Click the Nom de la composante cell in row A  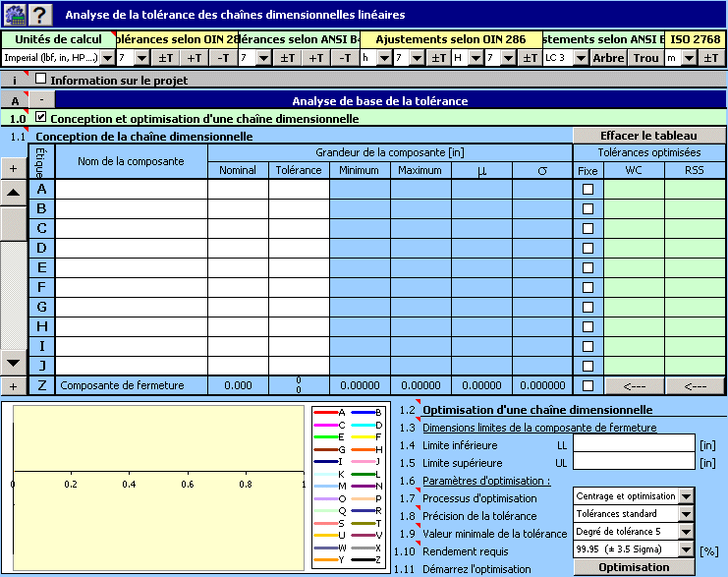coord(132,189)
